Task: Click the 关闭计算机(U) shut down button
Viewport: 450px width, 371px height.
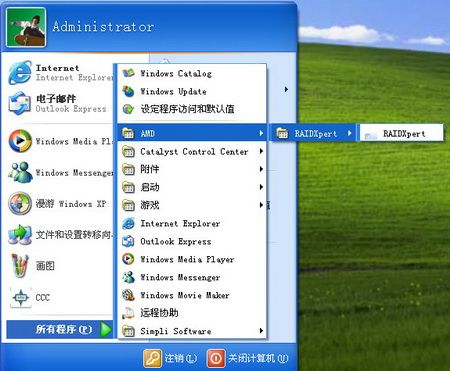Action: [247, 358]
